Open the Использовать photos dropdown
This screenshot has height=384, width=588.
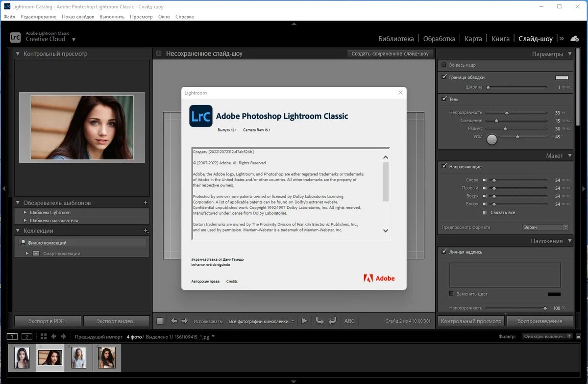coord(262,321)
